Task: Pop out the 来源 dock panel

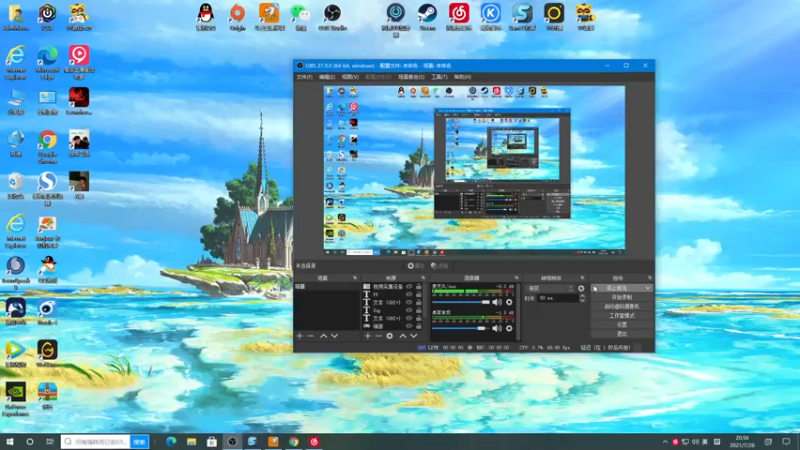Action: point(423,278)
